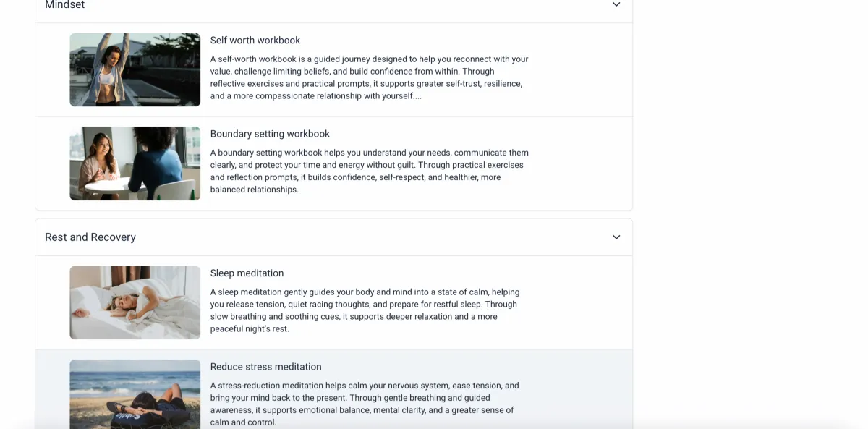Click the Mindset section heading text
The height and width of the screenshot is (429, 868).
click(x=64, y=5)
